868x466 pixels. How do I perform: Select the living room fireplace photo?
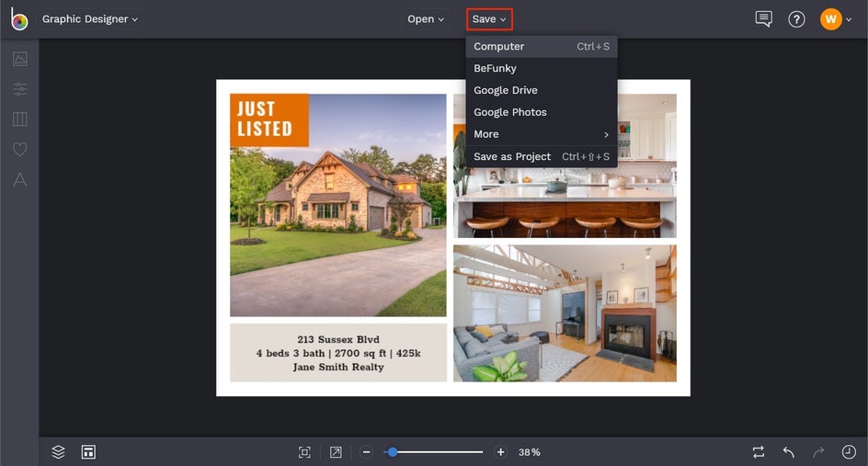coord(565,313)
